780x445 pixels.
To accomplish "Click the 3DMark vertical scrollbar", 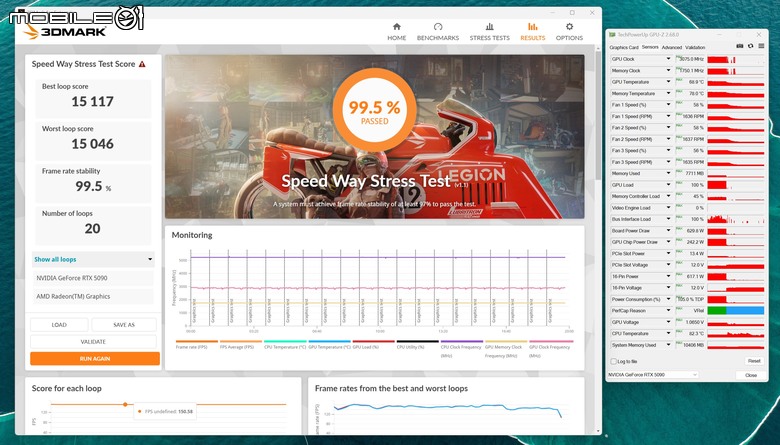I will click(x=598, y=115).
